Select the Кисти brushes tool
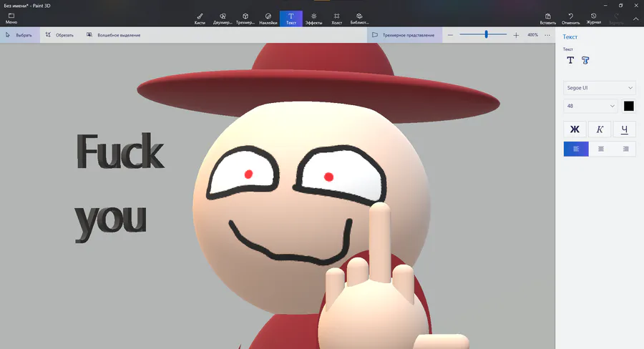The width and height of the screenshot is (644, 349). click(200, 19)
